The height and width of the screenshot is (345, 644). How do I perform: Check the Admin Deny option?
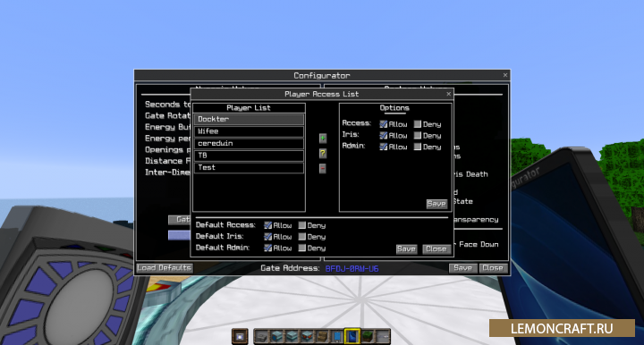pos(418,147)
